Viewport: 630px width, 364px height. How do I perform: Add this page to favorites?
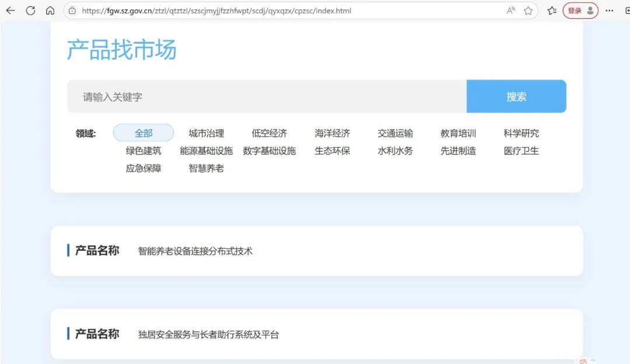pos(529,10)
